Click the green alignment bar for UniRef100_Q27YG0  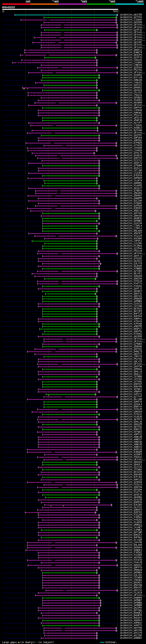[81, 18]
